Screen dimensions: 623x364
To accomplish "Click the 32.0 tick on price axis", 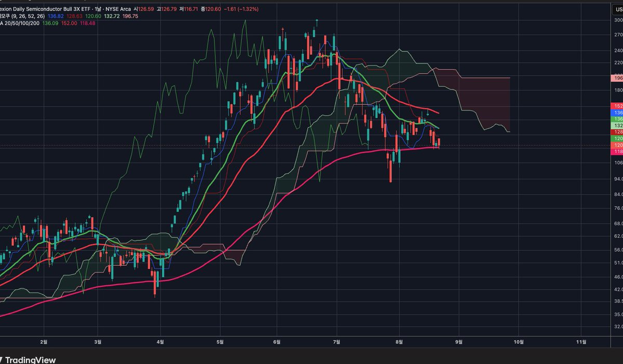I will (618, 327).
